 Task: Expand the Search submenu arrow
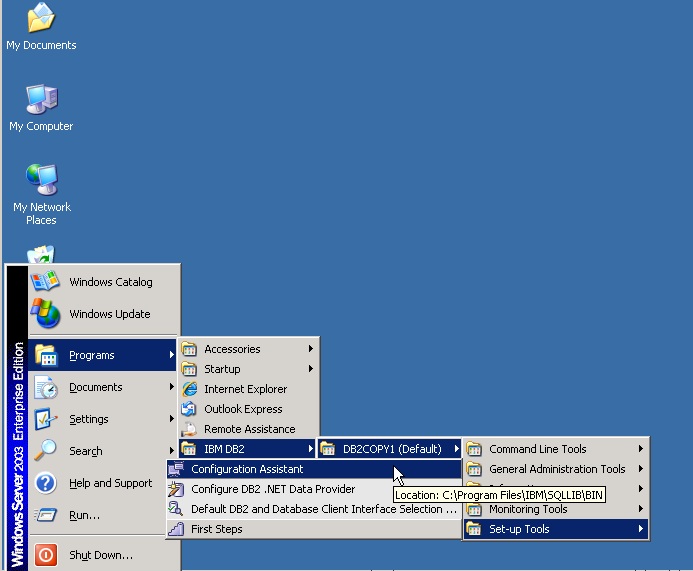click(x=171, y=450)
